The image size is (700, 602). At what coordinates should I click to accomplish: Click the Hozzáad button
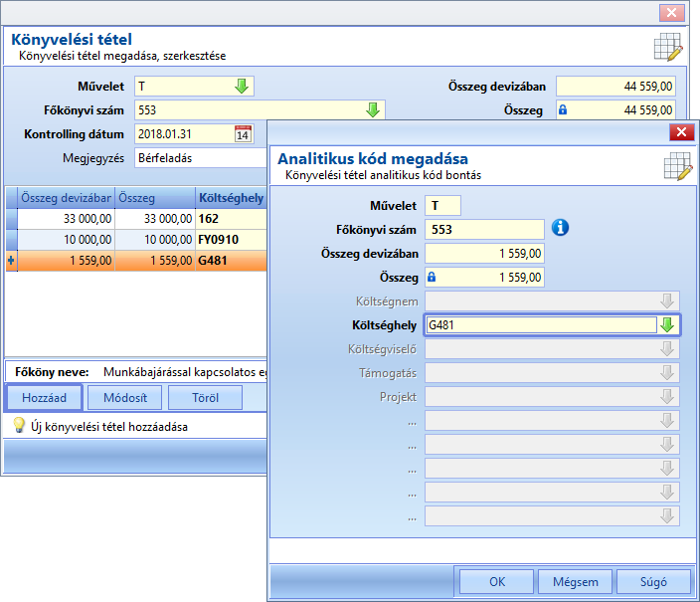click(44, 397)
